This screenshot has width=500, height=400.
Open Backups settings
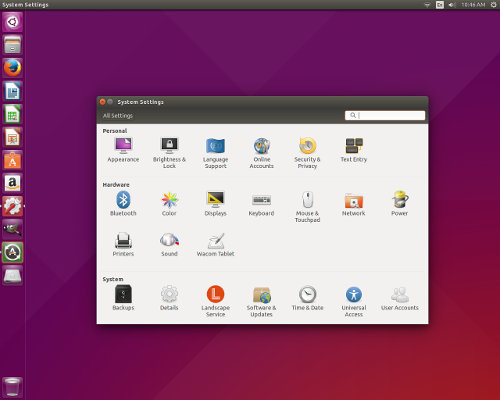(123, 298)
